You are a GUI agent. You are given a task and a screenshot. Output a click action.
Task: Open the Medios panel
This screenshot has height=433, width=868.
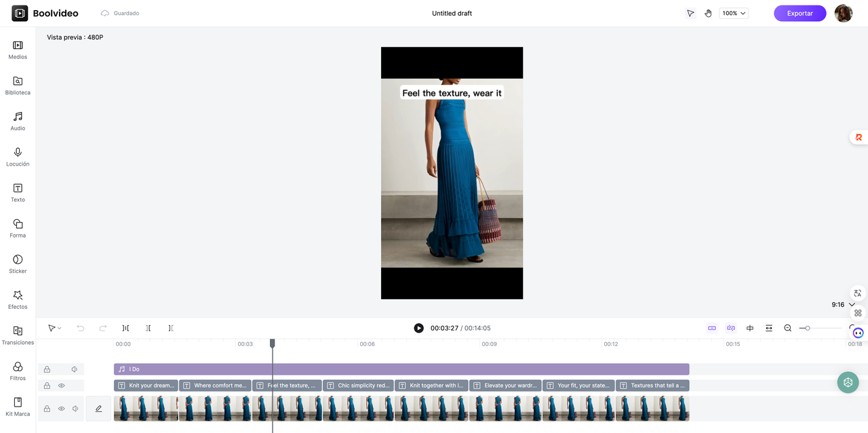tap(18, 50)
